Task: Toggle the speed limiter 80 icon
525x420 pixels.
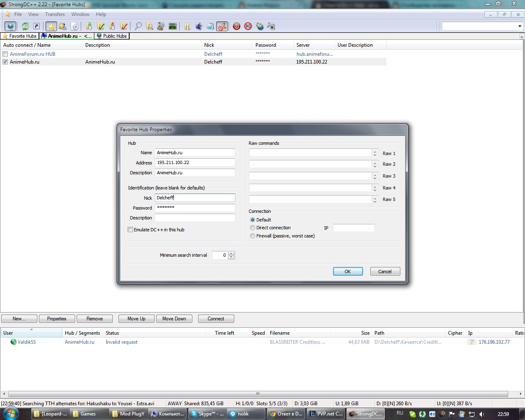Action: [248, 26]
